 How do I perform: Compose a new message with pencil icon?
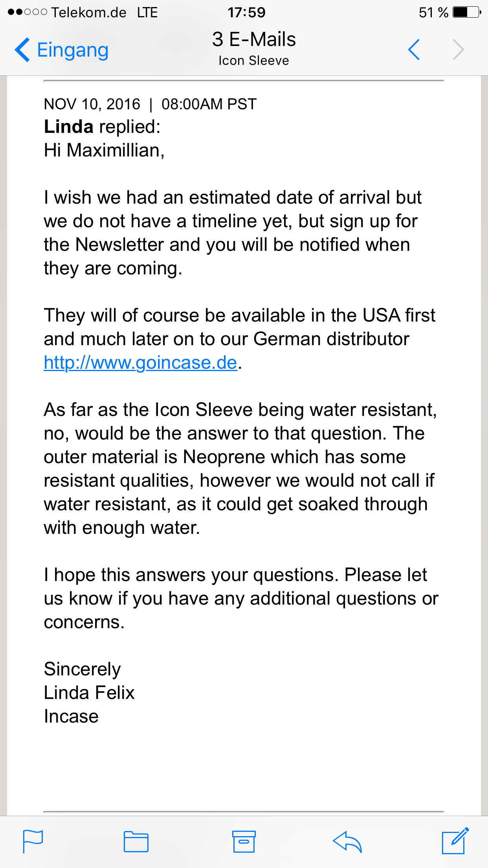455,840
